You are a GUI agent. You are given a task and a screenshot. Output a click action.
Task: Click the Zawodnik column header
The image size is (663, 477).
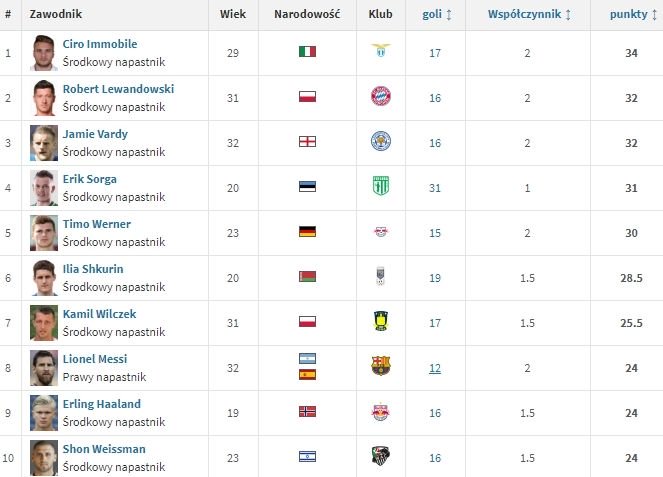pyautogui.click(x=56, y=15)
